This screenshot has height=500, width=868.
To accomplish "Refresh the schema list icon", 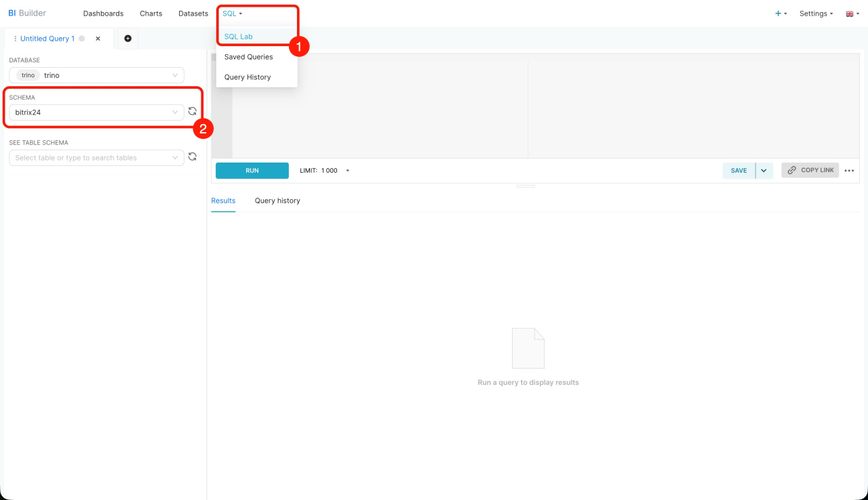I will click(x=193, y=112).
